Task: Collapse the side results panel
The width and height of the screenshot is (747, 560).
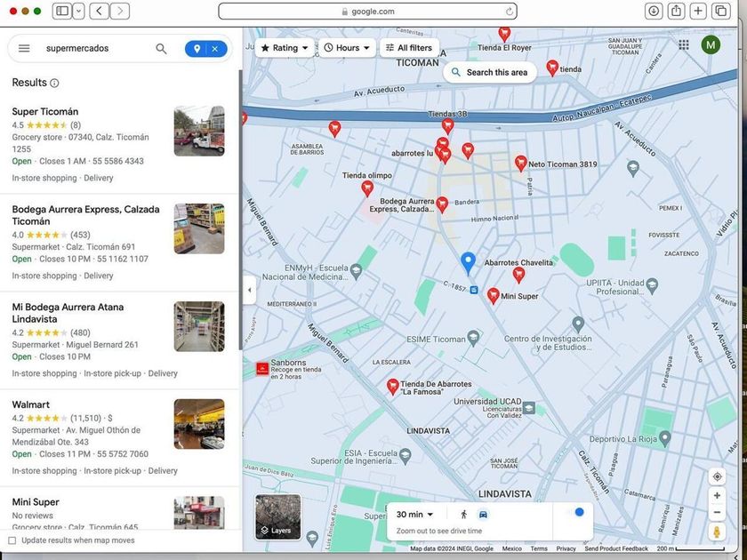Action: click(x=249, y=290)
